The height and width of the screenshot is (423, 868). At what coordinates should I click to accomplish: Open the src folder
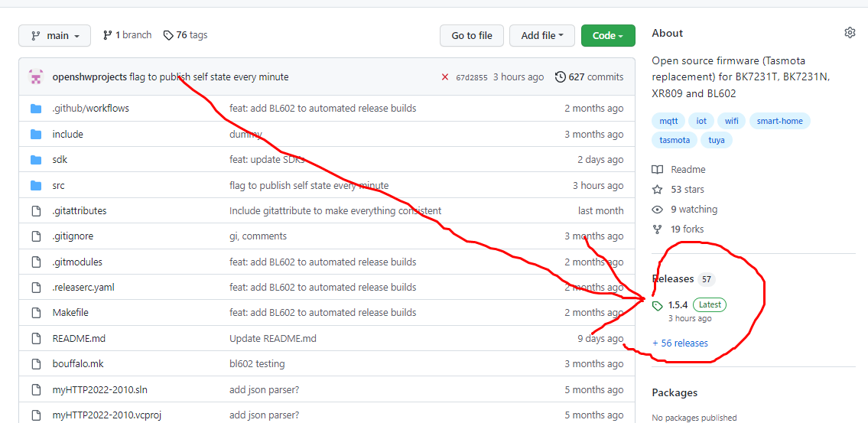tap(59, 185)
